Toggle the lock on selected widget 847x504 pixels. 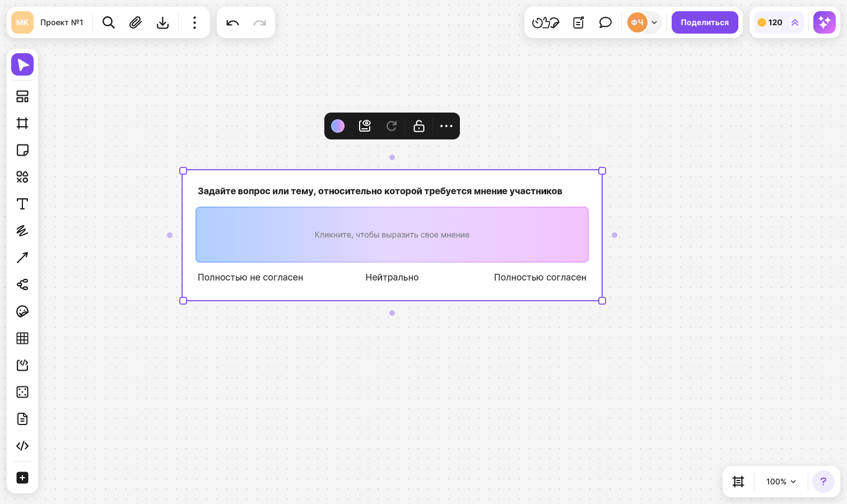(419, 126)
